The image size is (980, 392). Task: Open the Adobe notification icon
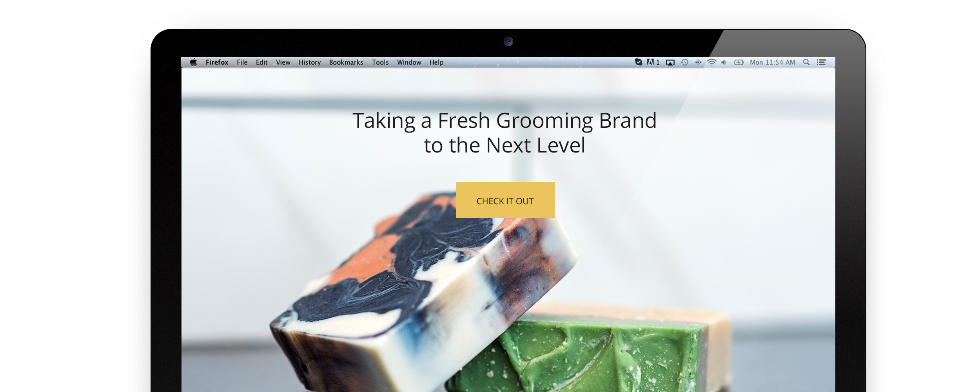pos(653,62)
